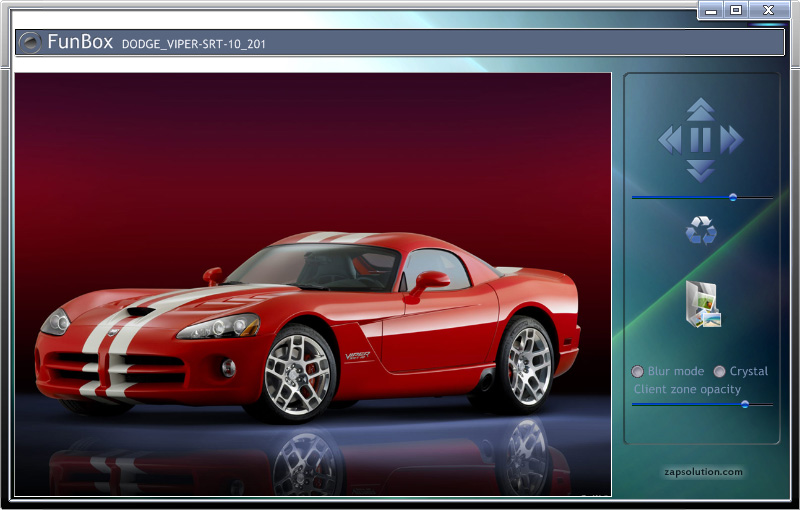This screenshot has width=800, height=510.
Task: Enable the Blur mode radio button
Action: [637, 371]
